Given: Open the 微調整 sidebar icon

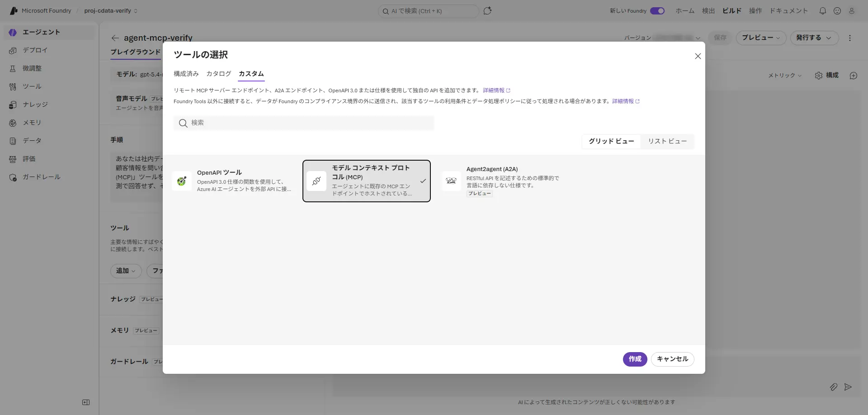Looking at the screenshot, I should coord(13,68).
